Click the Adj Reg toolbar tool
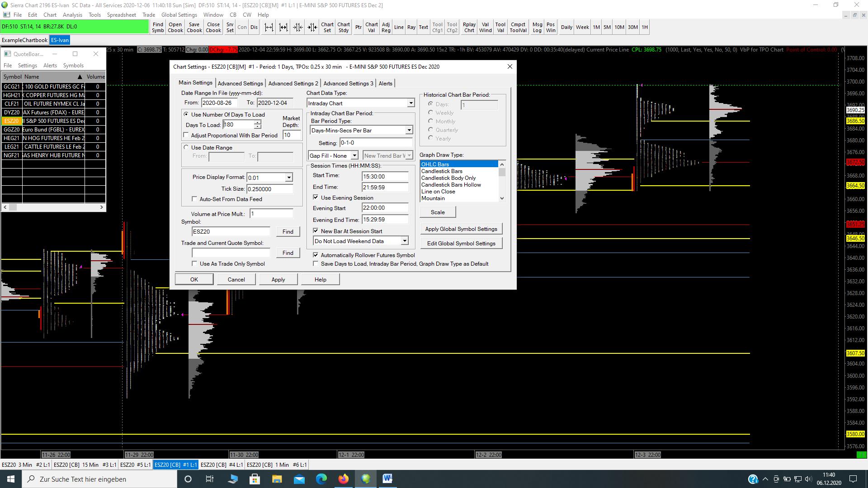This screenshot has height=488, width=868. click(x=386, y=27)
